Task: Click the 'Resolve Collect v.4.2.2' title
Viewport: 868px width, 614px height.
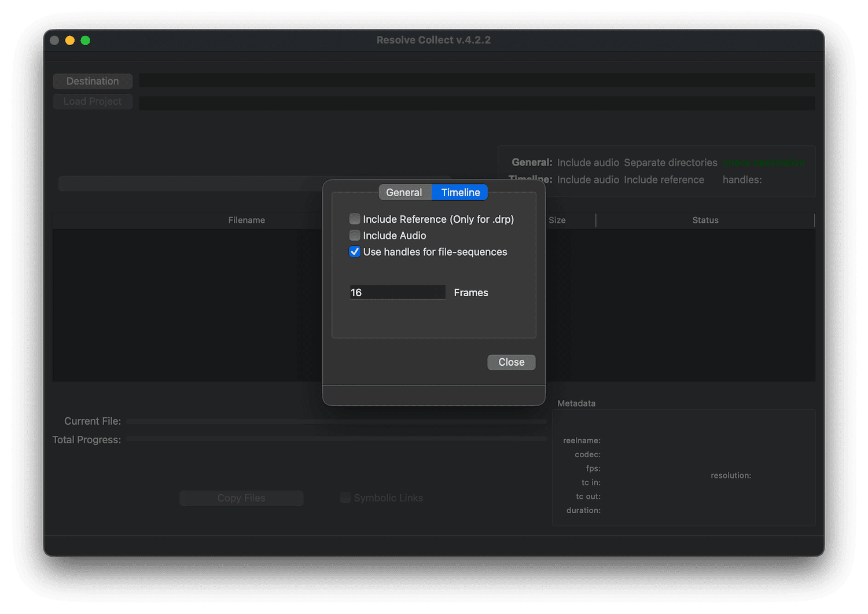Action: [x=433, y=40]
